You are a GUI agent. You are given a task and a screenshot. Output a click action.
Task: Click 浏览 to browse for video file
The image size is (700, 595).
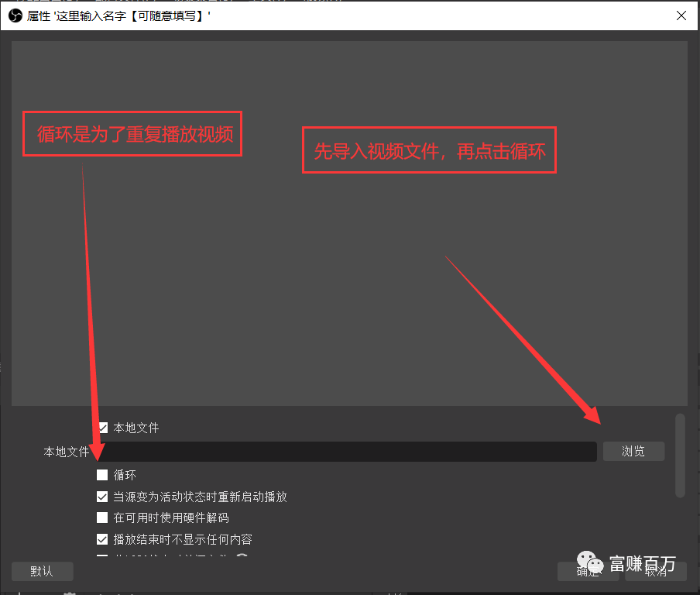point(633,452)
